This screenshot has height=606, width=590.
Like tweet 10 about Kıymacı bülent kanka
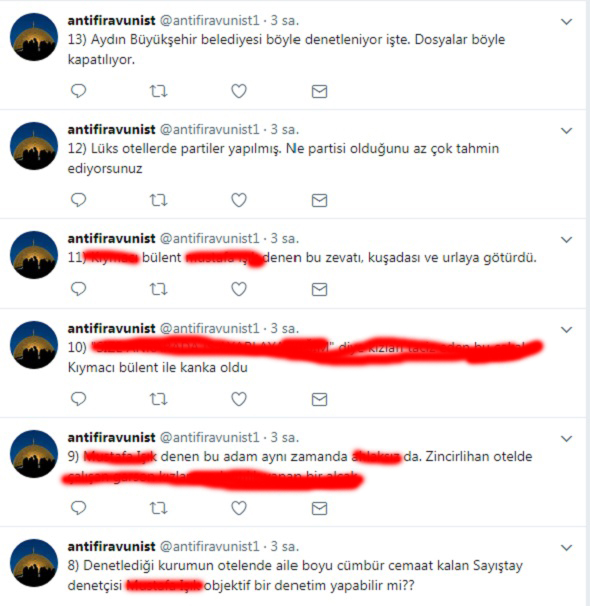tap(239, 399)
